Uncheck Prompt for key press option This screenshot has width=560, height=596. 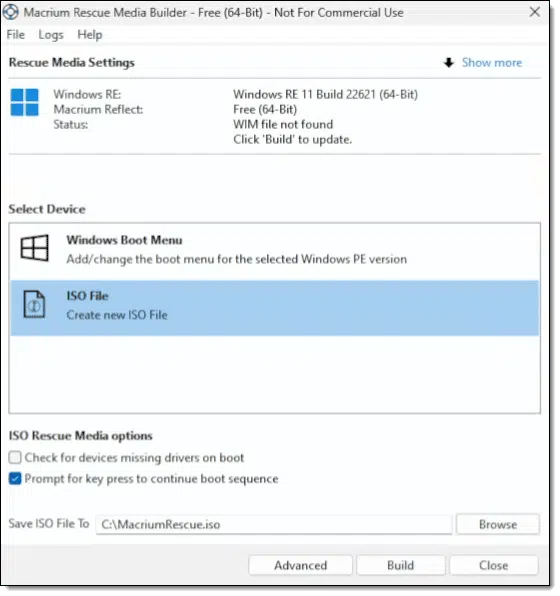pyautogui.click(x=15, y=479)
